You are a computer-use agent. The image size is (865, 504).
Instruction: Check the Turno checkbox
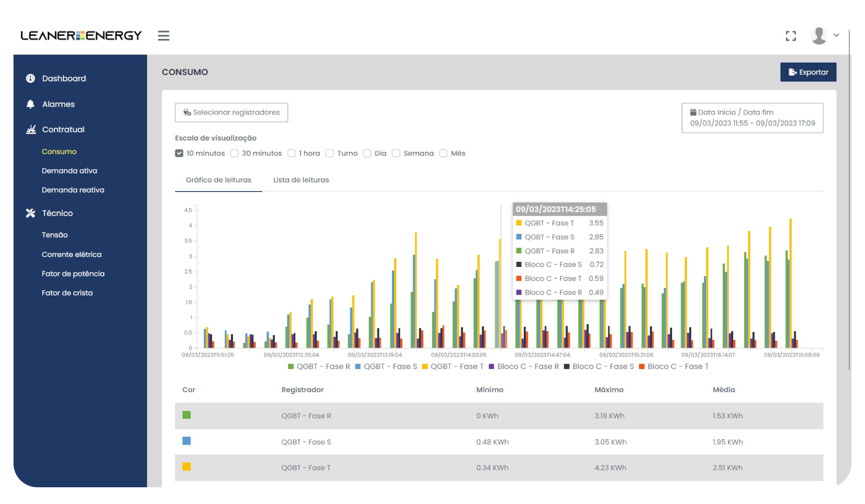[x=329, y=153]
